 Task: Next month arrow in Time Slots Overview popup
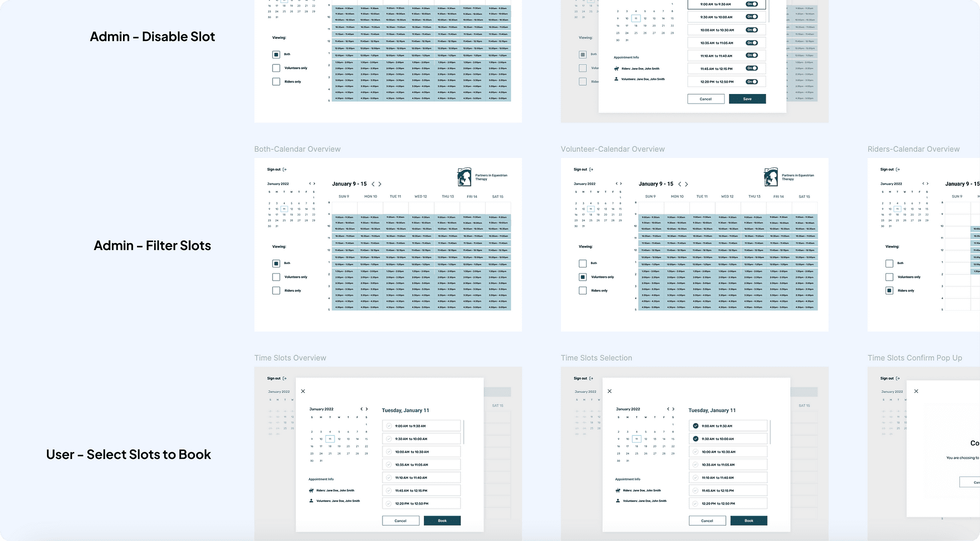(366, 409)
